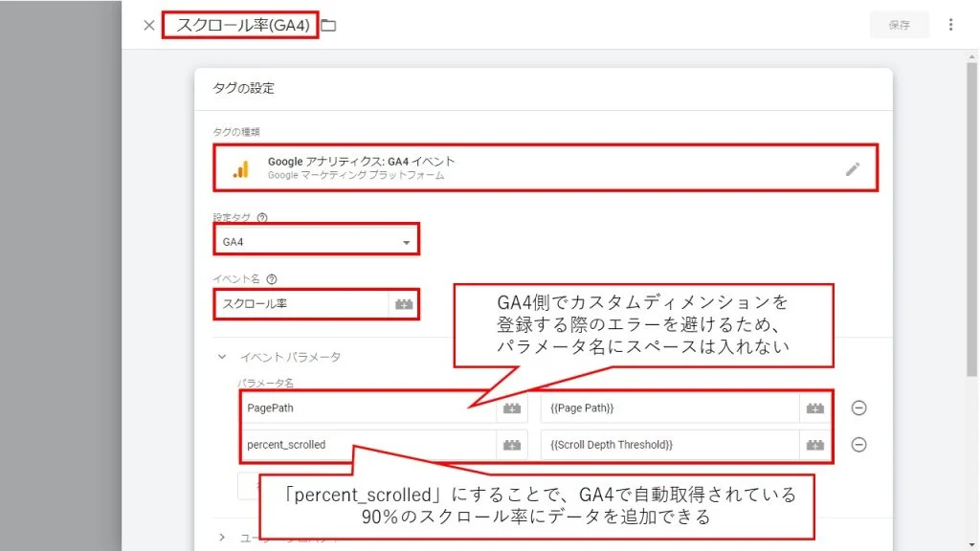Insert variable into the event name field

click(x=404, y=304)
